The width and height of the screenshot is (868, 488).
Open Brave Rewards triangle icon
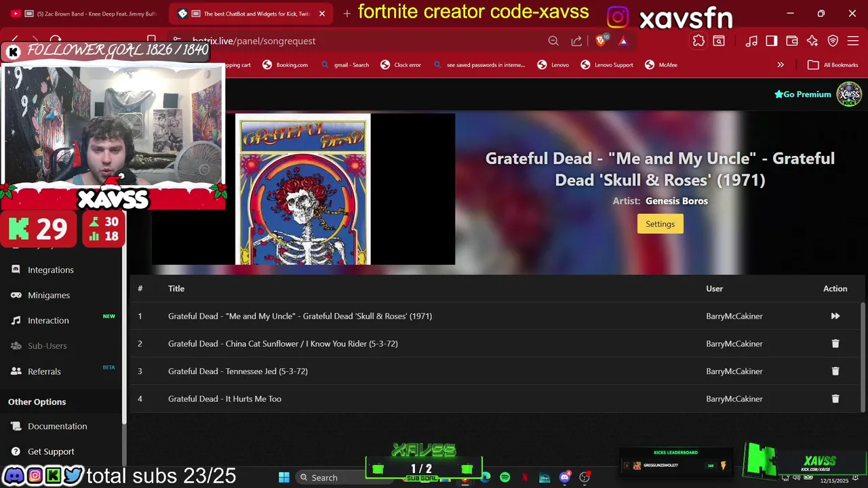pyautogui.click(x=623, y=41)
